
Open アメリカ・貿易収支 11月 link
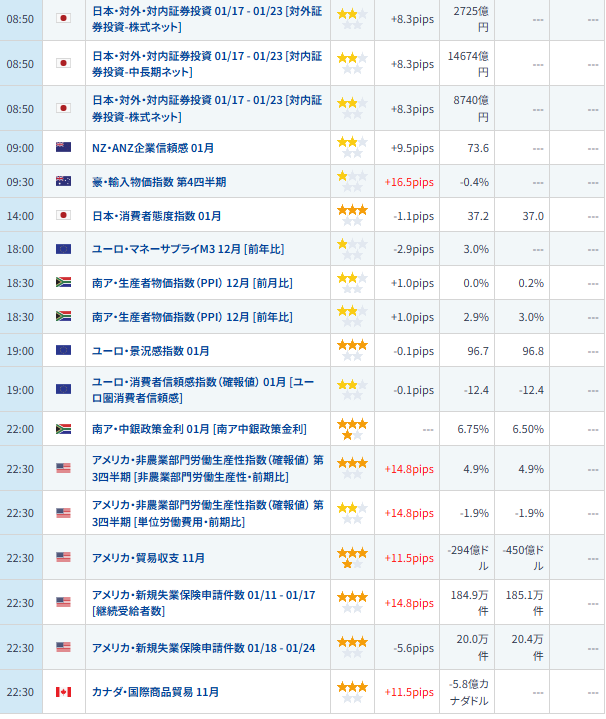pyautogui.click(x=149, y=557)
